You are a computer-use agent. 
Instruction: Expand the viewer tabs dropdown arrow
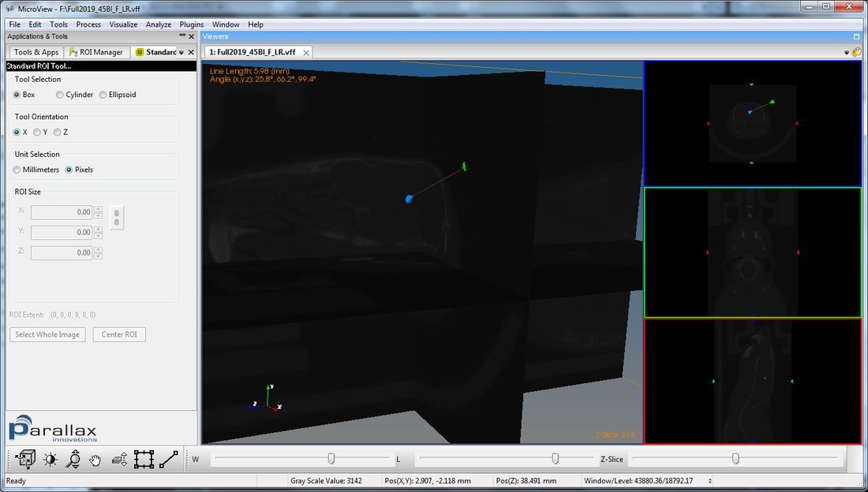click(846, 52)
